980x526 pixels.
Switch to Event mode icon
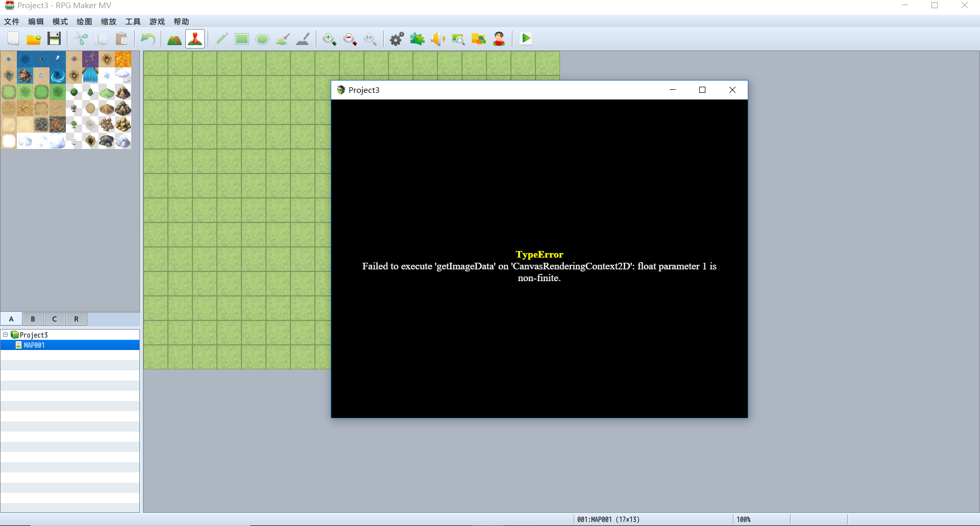point(195,39)
